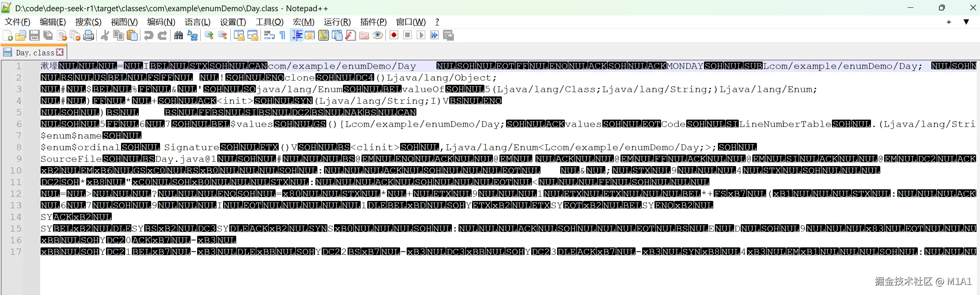Cut selection using scissors icon
The height and width of the screenshot is (295, 980).
105,36
